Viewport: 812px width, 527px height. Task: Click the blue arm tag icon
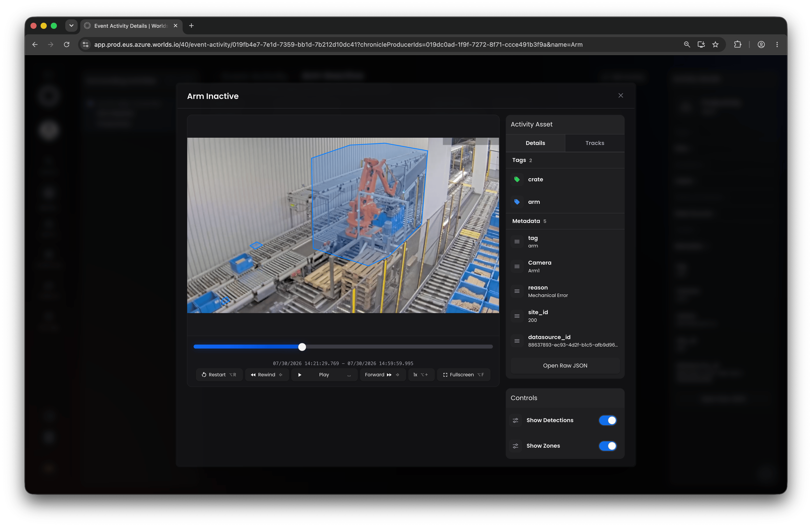517,202
